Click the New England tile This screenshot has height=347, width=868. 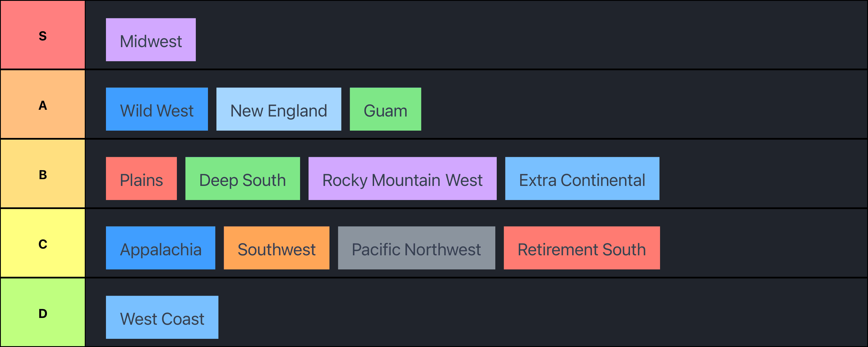click(278, 109)
